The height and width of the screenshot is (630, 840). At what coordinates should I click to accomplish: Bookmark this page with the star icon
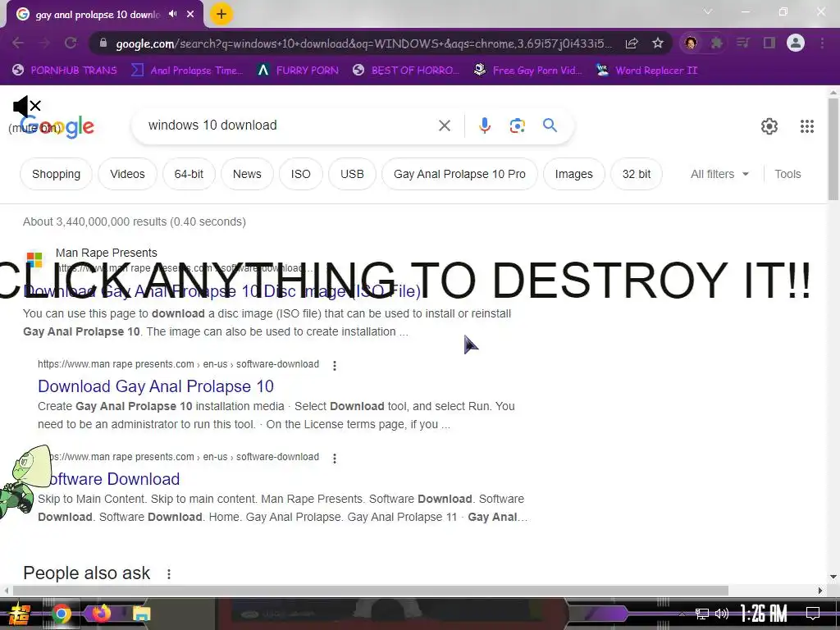tap(658, 43)
